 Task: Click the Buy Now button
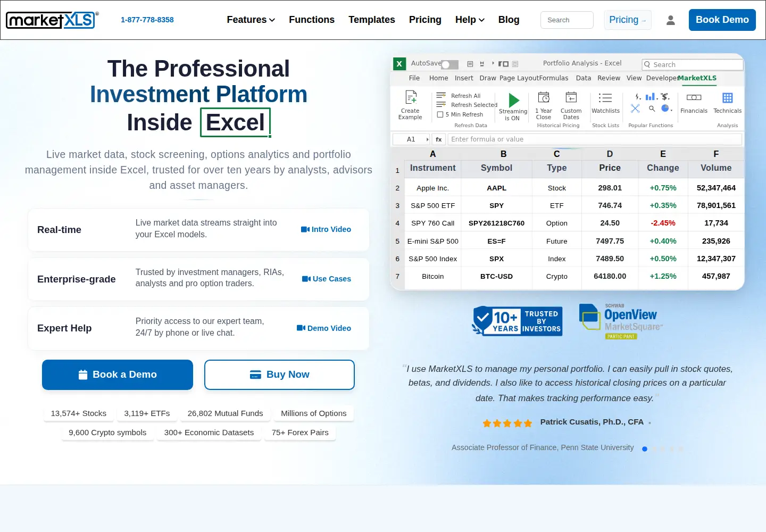coord(279,375)
